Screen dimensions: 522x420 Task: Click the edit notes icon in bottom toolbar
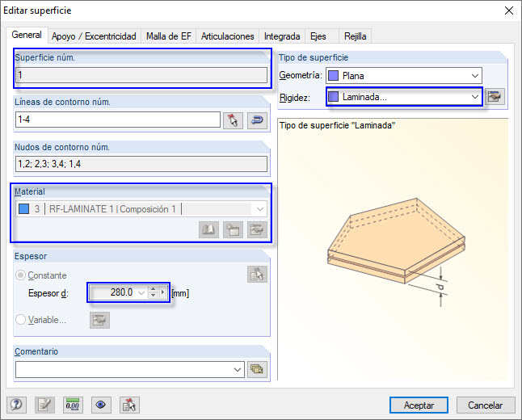[44, 405]
